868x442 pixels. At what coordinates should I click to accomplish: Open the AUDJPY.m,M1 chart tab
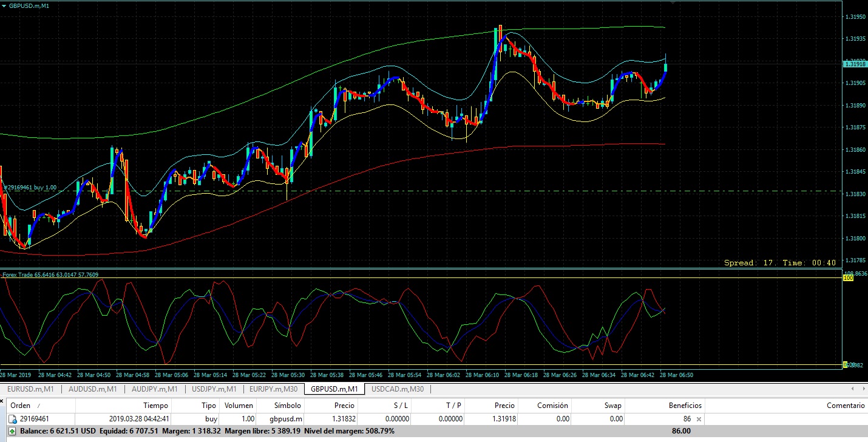coord(154,389)
